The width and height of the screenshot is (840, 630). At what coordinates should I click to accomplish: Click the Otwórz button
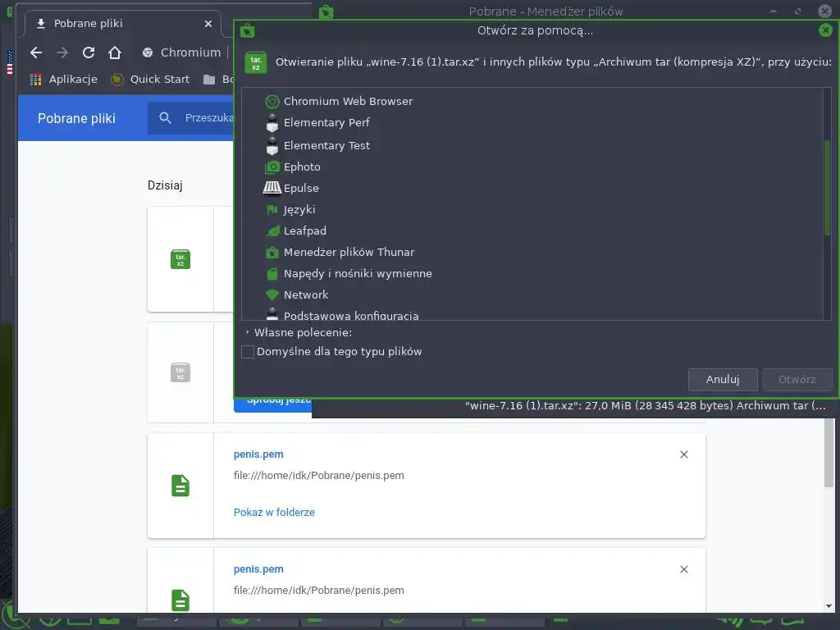click(797, 380)
